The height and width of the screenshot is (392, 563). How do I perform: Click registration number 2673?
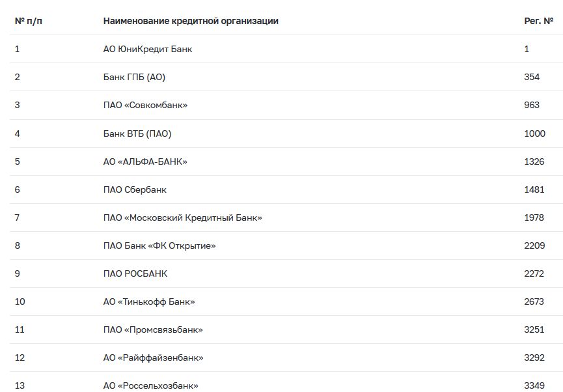(x=534, y=301)
